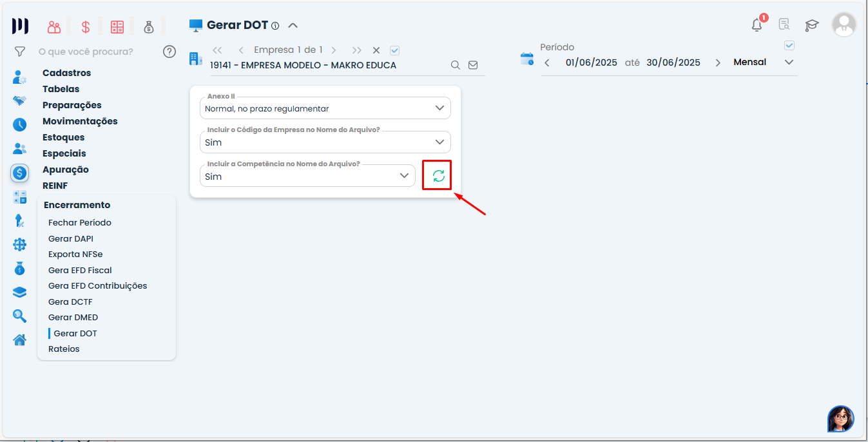Open the magnifier sidebar icon
Screen dimensions: 868x442
pyautogui.click(x=20, y=316)
